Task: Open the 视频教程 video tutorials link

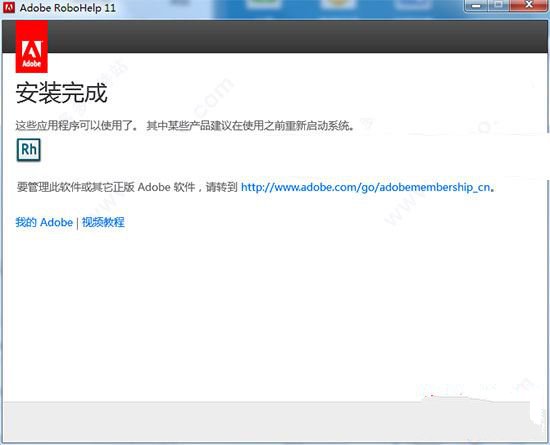Action: click(103, 222)
